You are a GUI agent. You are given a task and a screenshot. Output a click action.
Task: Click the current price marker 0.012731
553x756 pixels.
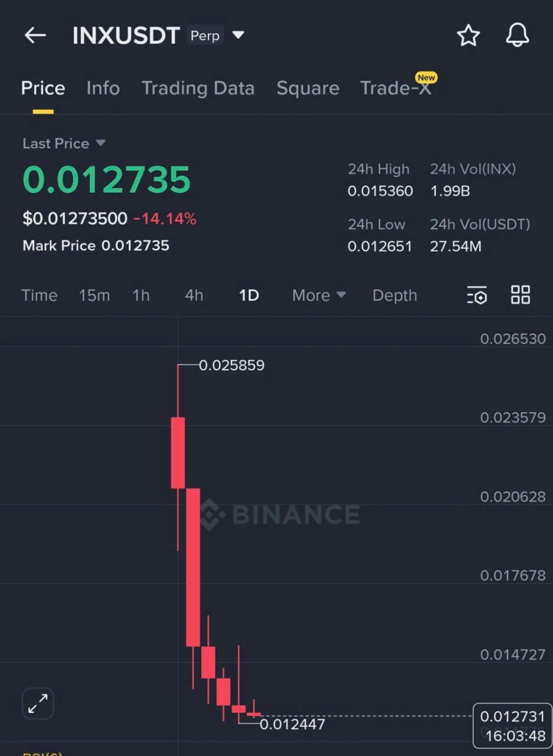(512, 717)
